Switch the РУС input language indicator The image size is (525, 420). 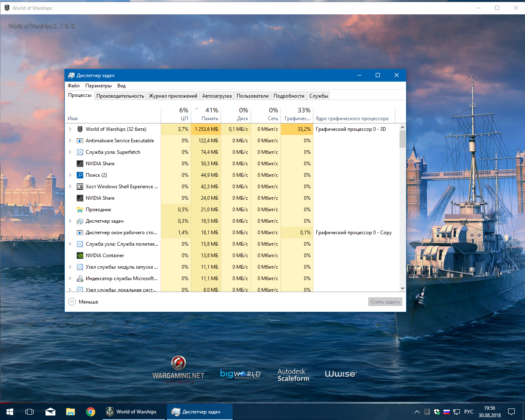point(469,412)
